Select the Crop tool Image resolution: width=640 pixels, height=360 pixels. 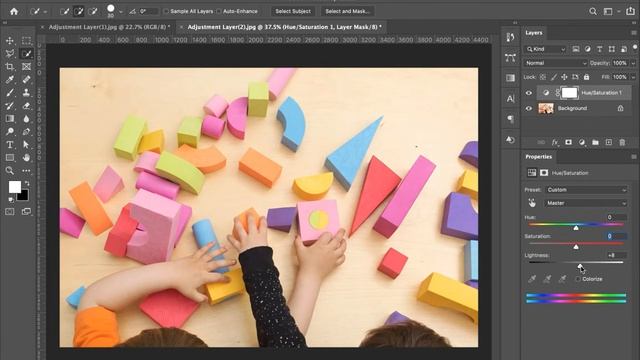[x=10, y=67]
